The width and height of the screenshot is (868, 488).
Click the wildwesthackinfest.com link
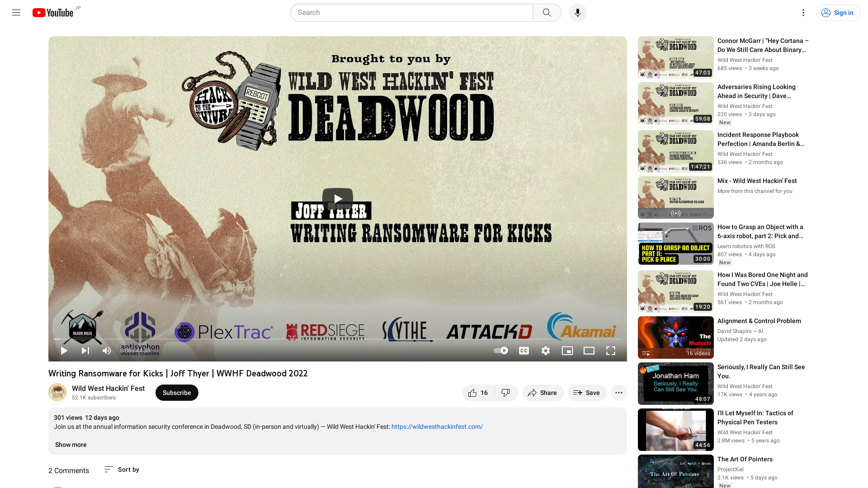click(437, 427)
